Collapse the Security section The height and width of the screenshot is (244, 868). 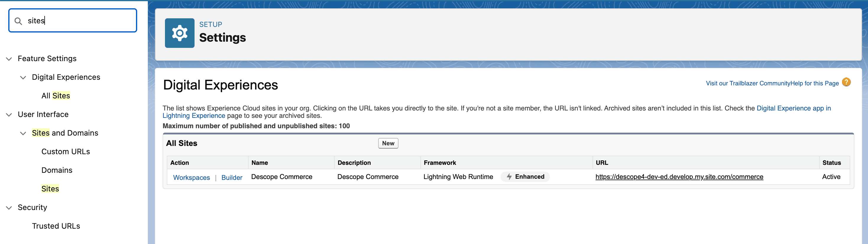coord(9,208)
